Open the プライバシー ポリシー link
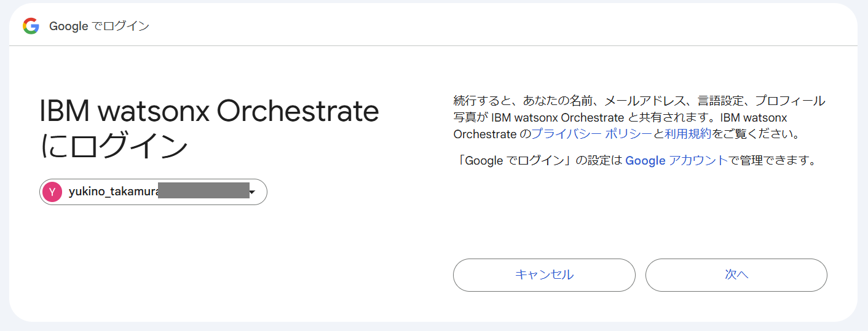The height and width of the screenshot is (331, 868). click(x=591, y=133)
